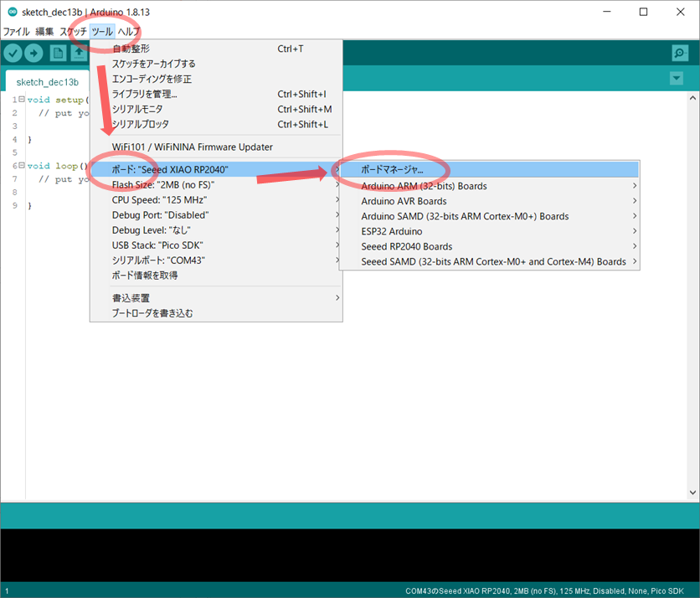Open the 編集 menu
The width and height of the screenshot is (700, 598).
[x=44, y=32]
